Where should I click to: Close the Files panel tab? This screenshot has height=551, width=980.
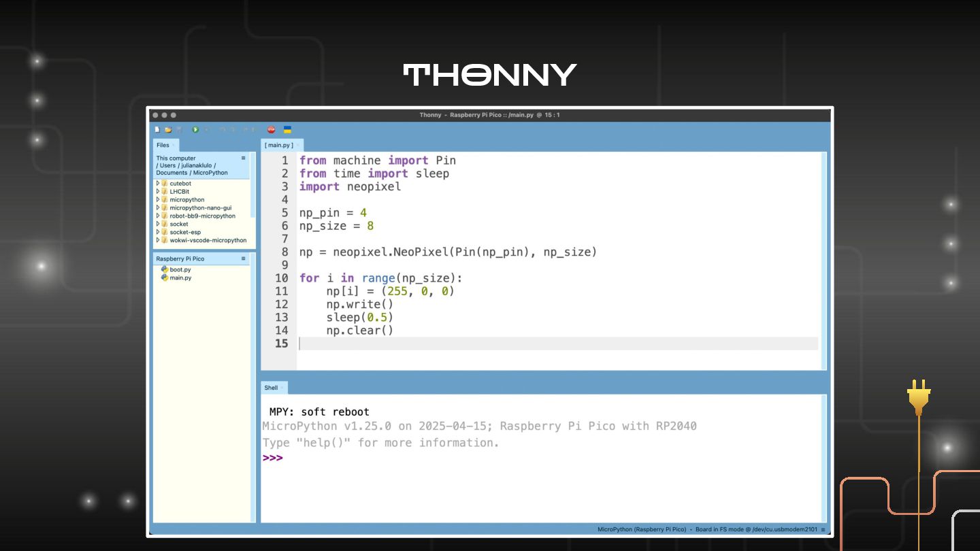(x=173, y=145)
